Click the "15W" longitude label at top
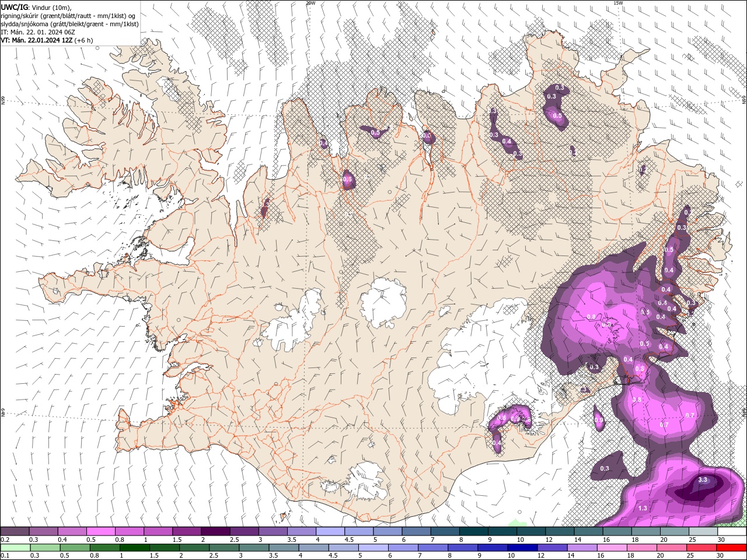 point(617,3)
